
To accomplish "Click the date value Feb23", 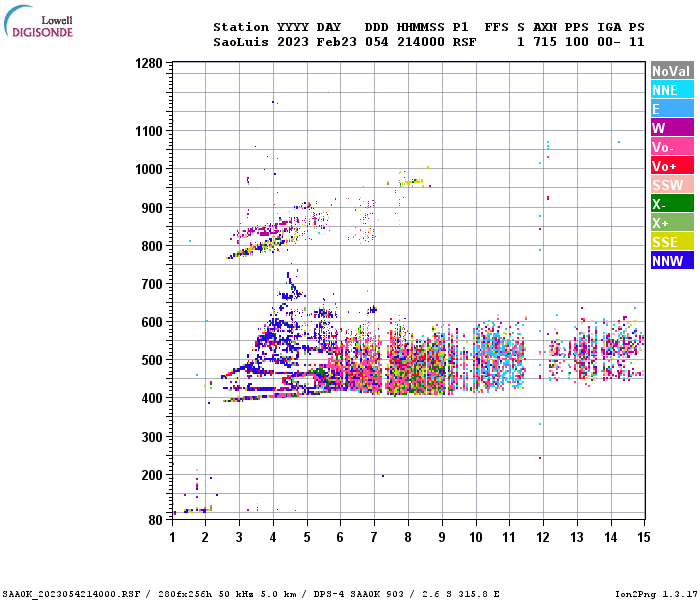I will point(337,42).
